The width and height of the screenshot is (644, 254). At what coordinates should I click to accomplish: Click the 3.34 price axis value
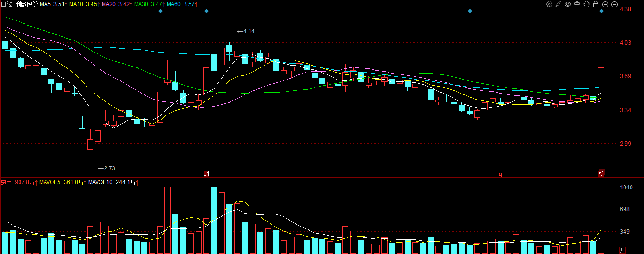pyautogui.click(x=625, y=110)
